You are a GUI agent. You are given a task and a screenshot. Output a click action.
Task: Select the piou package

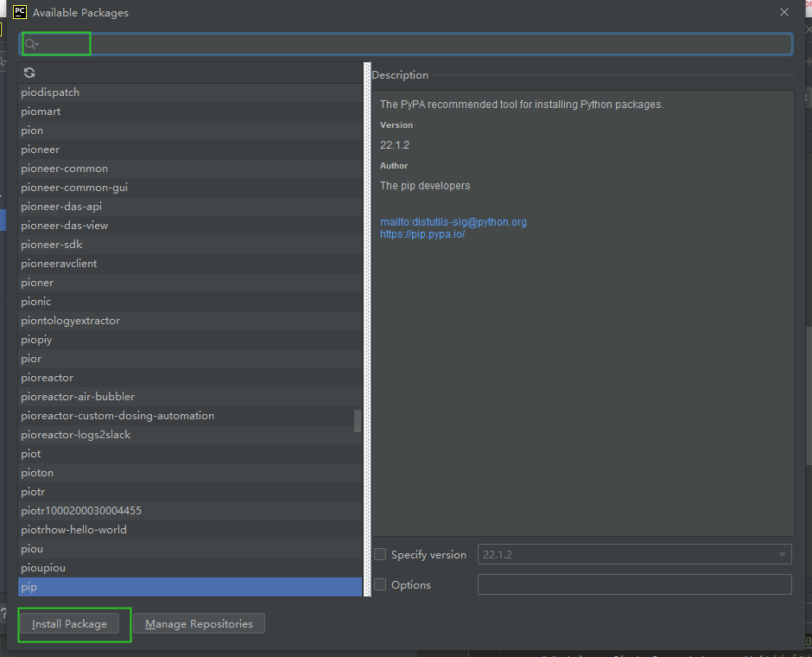(x=190, y=549)
